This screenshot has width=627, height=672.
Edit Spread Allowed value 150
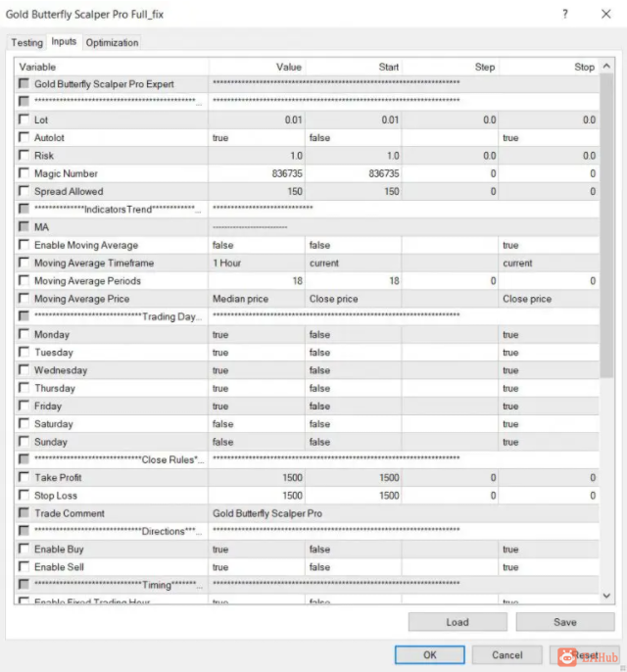click(257, 191)
